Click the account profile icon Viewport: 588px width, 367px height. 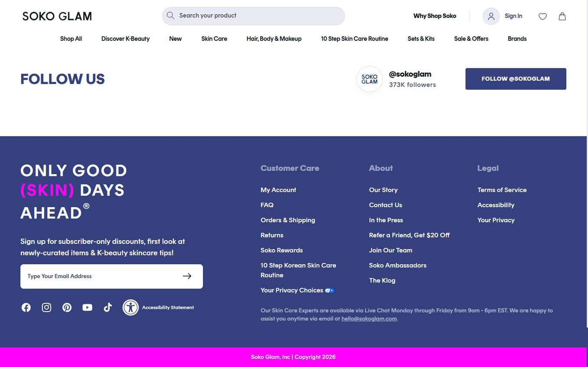pyautogui.click(x=491, y=16)
